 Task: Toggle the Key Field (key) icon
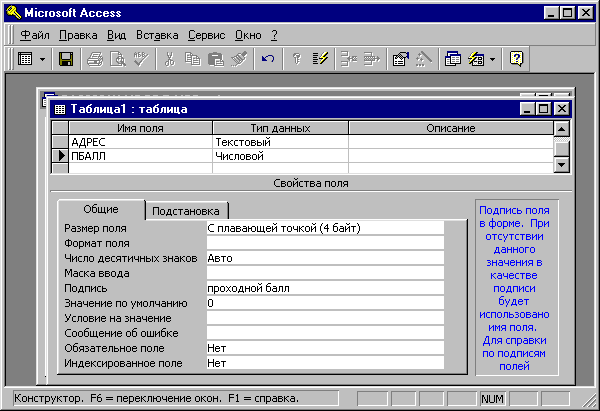(x=298, y=60)
